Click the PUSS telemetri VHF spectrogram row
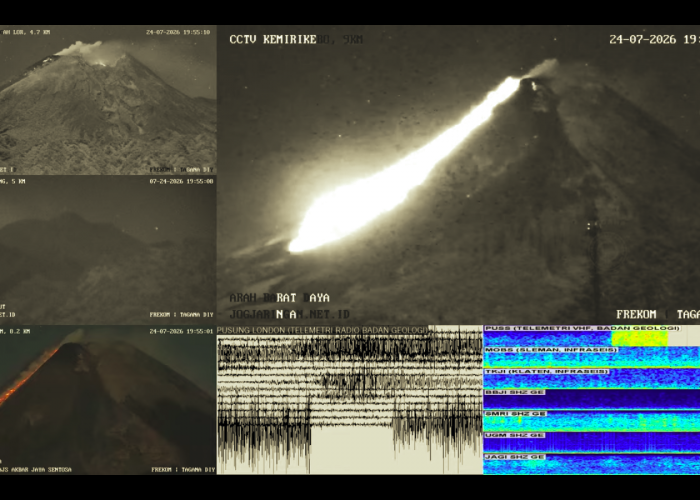The height and width of the screenshot is (500, 700). tap(592, 336)
